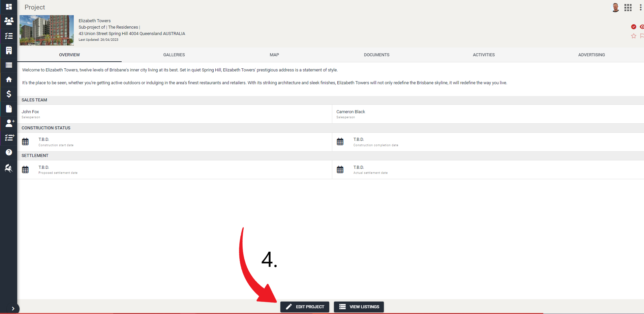Click the EDIT PROJECT button
The image size is (644, 314).
[304, 307]
